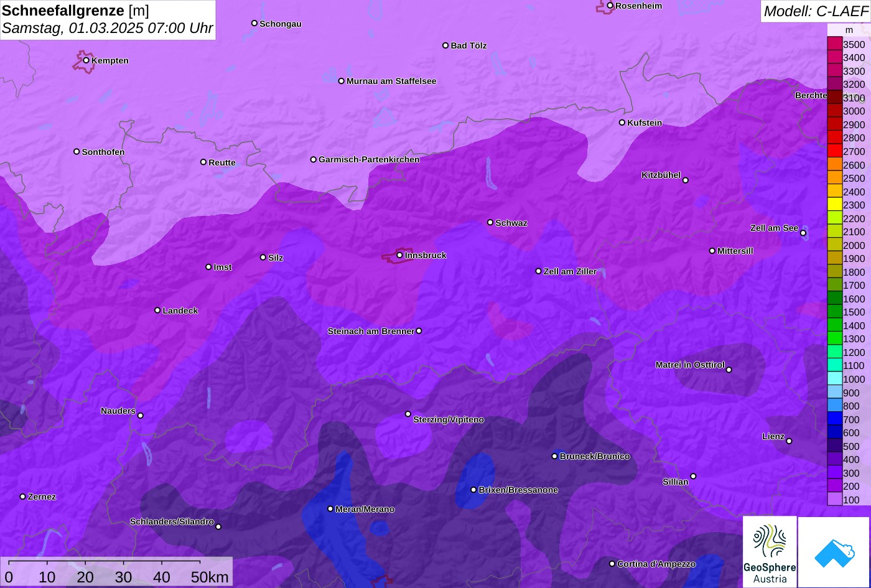
Task: Select the Silz marker dot
Action: 263,257
